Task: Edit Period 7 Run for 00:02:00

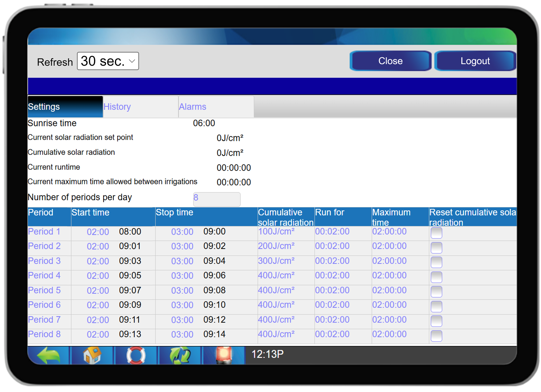Action: click(332, 320)
